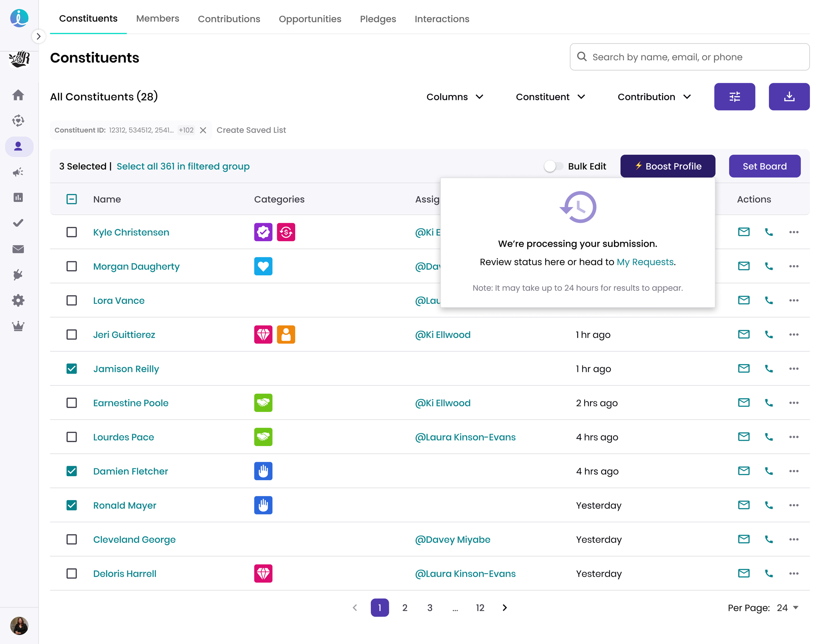Click the download export icon button
The width and height of the screenshot is (819, 644).
click(789, 97)
